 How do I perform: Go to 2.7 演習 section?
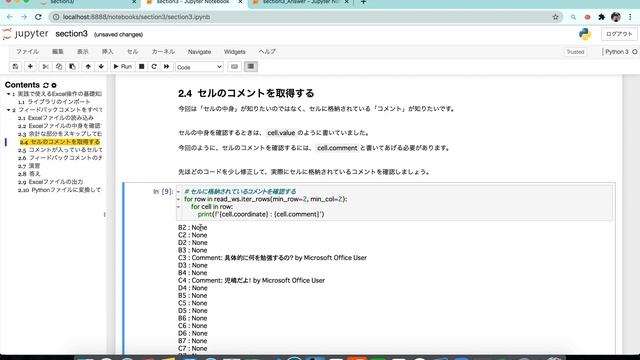click(29, 166)
